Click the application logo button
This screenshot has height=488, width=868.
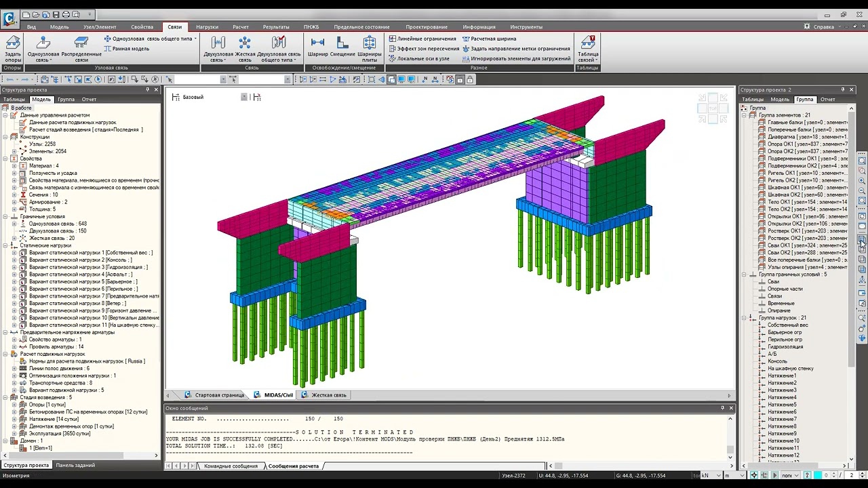pos(9,18)
